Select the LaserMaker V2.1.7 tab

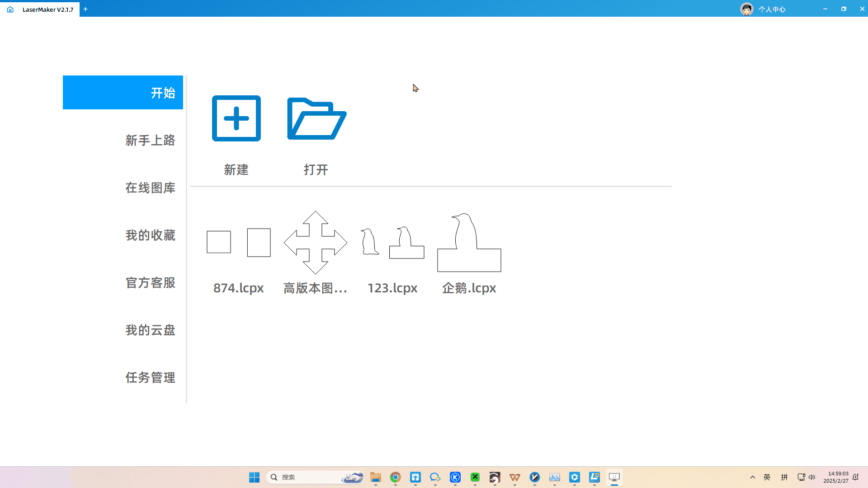tap(48, 9)
